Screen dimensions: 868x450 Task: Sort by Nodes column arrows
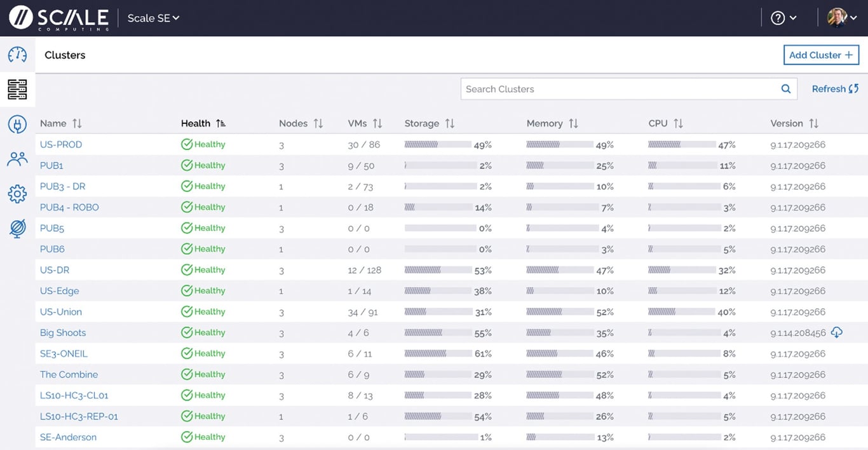[x=318, y=123]
